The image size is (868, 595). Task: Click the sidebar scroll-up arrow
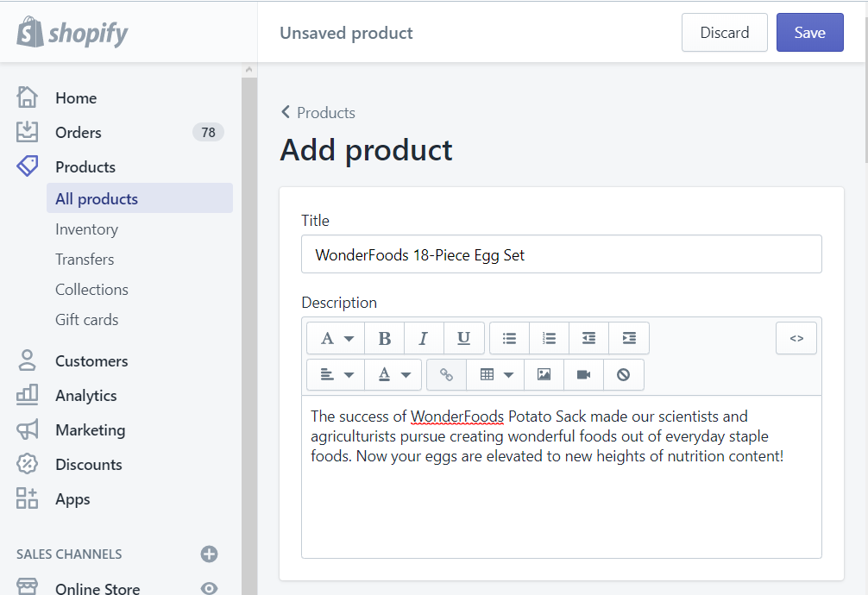pyautogui.click(x=249, y=70)
